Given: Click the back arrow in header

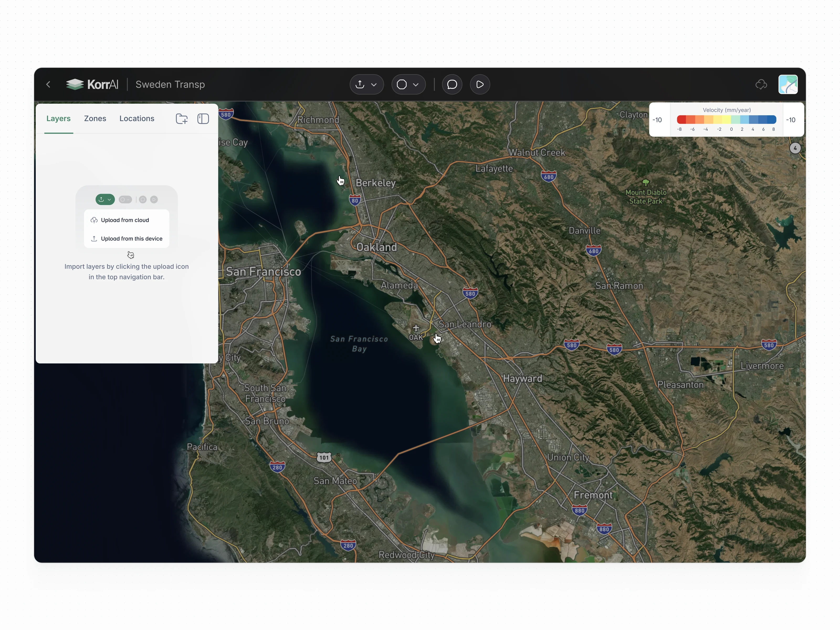Looking at the screenshot, I should (48, 84).
